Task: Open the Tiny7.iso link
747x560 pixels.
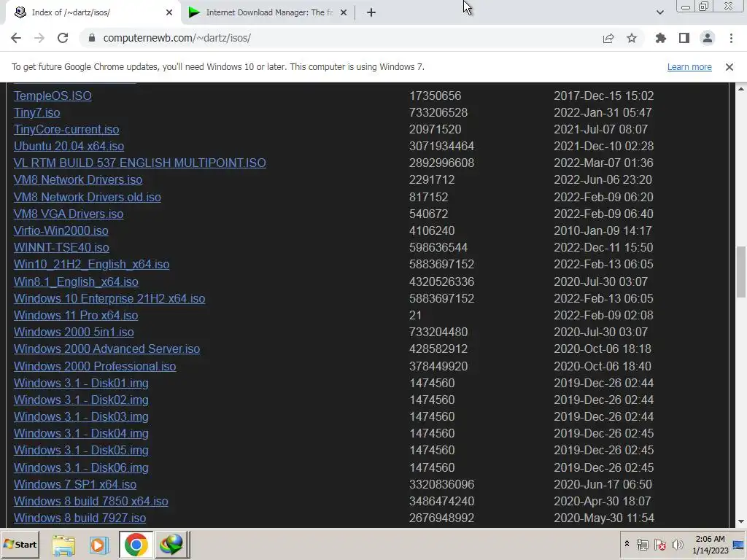Action: click(36, 113)
